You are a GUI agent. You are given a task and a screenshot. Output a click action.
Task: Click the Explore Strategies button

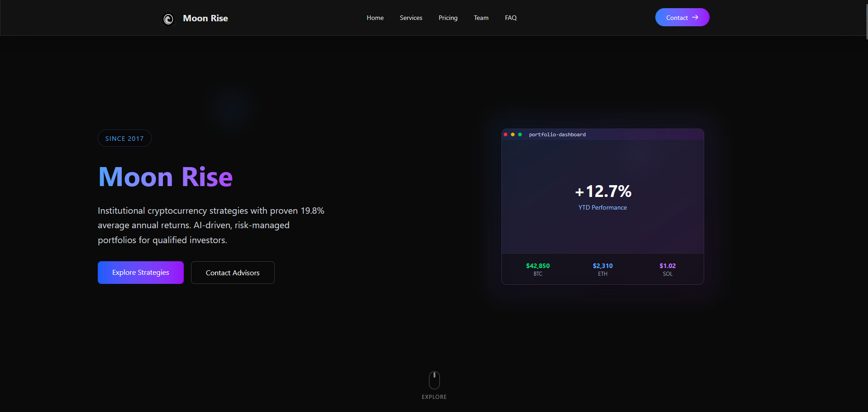(x=140, y=272)
